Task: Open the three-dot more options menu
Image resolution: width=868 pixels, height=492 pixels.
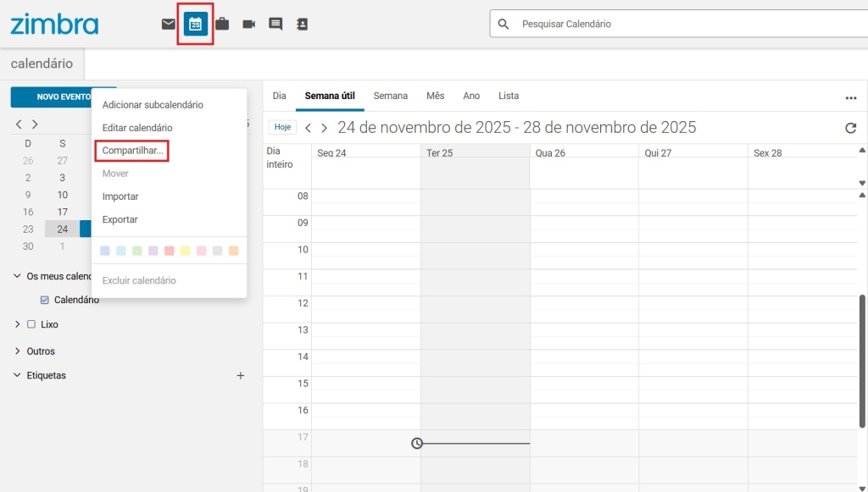Action: pyautogui.click(x=850, y=97)
